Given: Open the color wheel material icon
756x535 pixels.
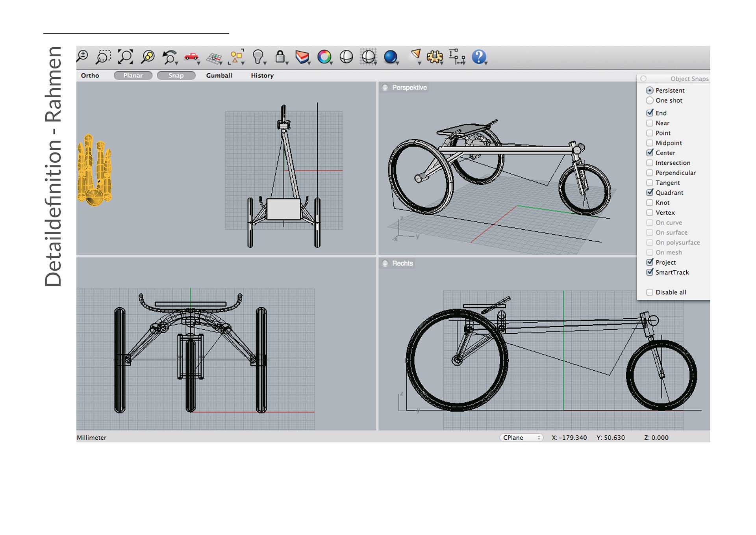Looking at the screenshot, I should (x=324, y=57).
